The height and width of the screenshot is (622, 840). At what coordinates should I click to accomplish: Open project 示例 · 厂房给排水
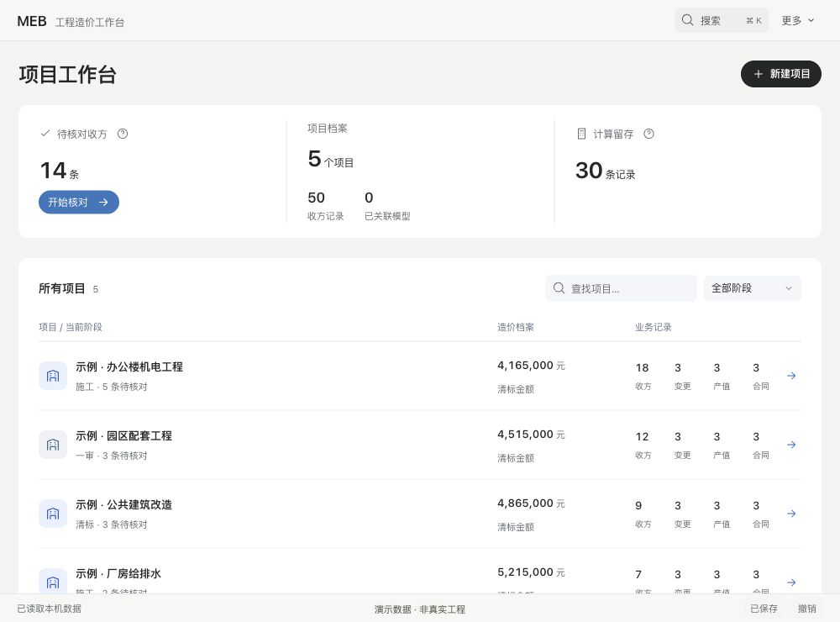(118, 574)
